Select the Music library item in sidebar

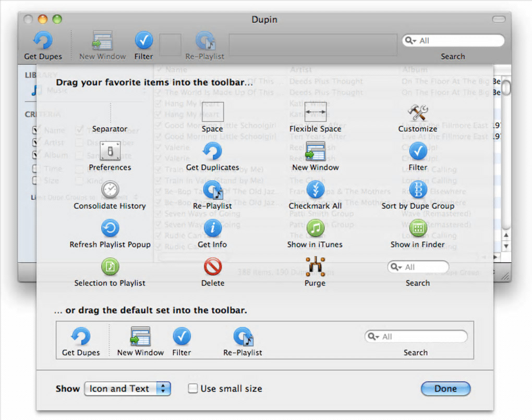tap(50, 90)
